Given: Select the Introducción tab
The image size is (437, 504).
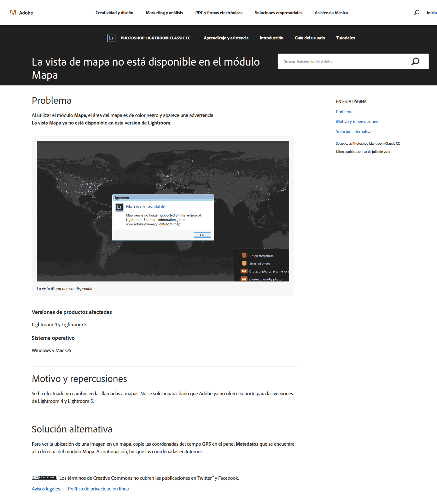Looking at the screenshot, I should point(271,38).
